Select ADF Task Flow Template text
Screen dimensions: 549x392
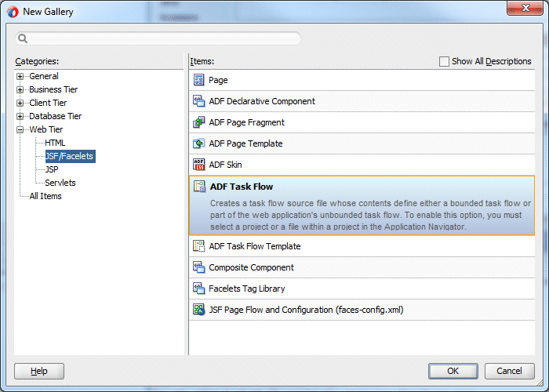[255, 246]
